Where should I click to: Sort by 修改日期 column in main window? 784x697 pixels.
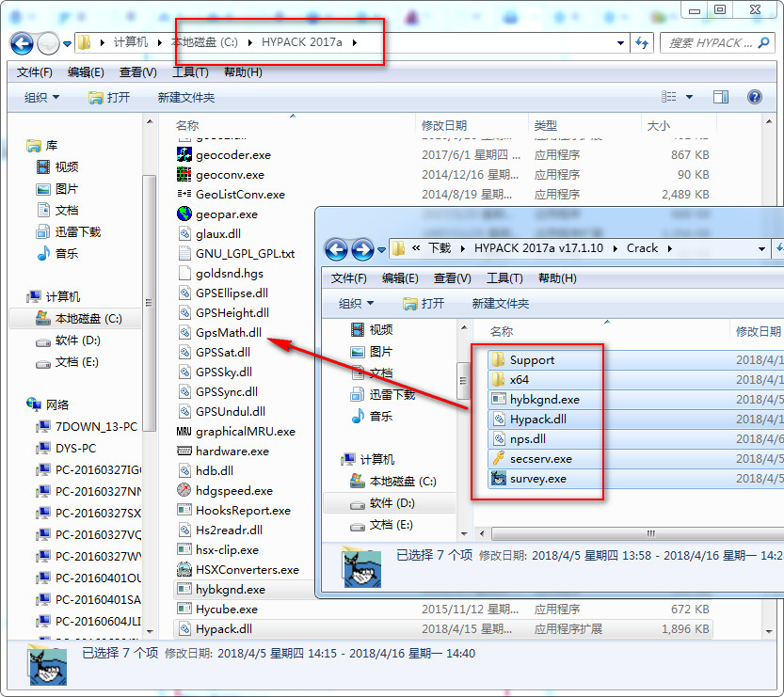472,125
